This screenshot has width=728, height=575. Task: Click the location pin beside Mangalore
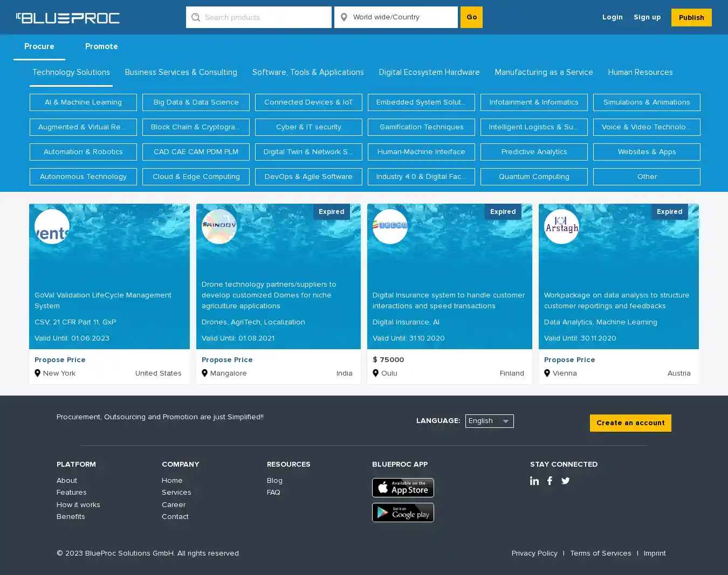pos(204,373)
